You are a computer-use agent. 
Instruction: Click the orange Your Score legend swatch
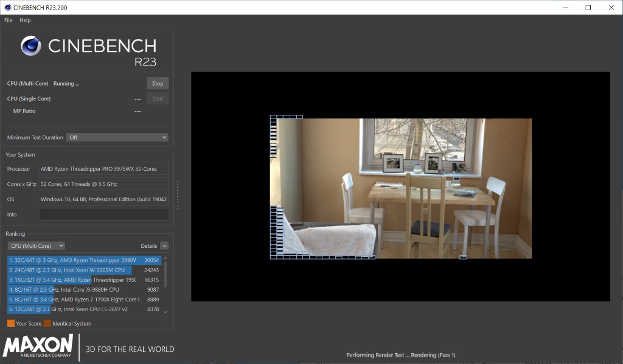click(x=10, y=323)
